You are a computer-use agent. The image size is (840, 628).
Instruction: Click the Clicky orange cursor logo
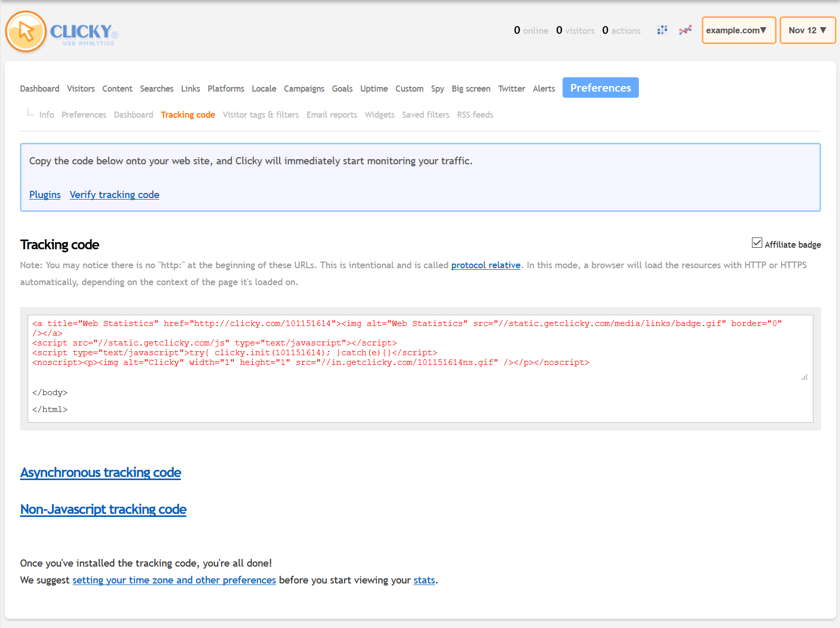click(x=26, y=32)
